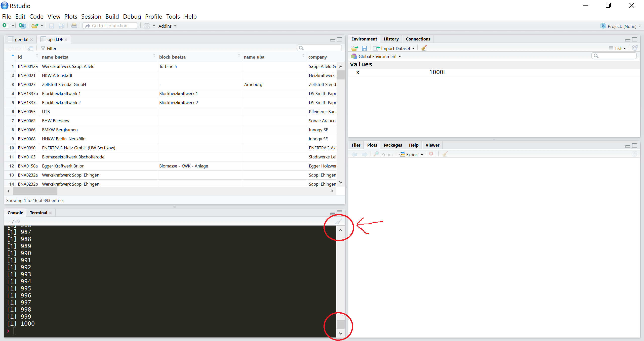
Task: Save workspace using the save icon
Action: click(364, 48)
